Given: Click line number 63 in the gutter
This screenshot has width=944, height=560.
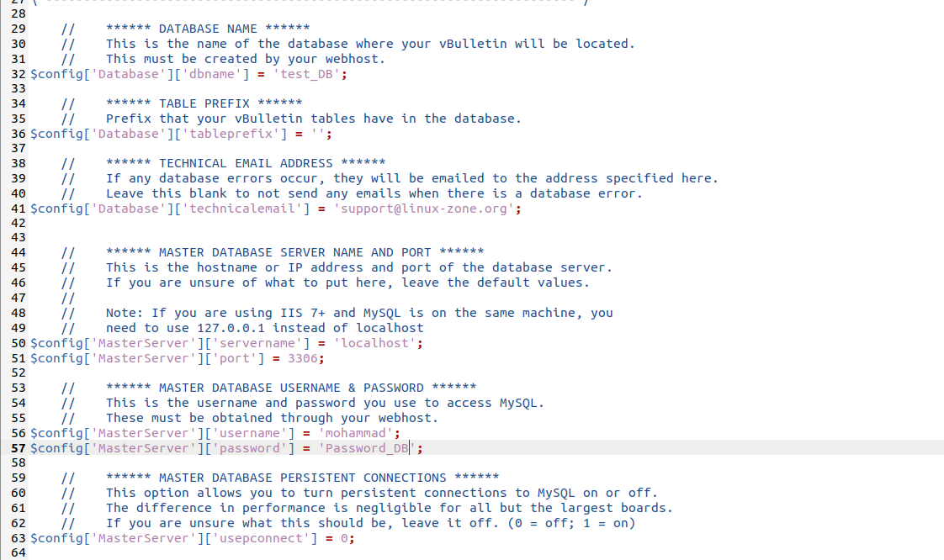Looking at the screenshot, I should point(19,538).
